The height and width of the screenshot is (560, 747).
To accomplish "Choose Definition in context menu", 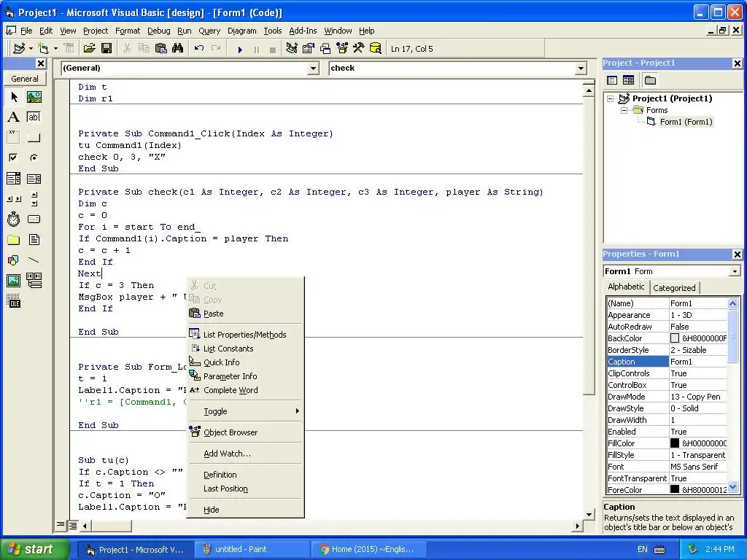I will tap(245, 475).
